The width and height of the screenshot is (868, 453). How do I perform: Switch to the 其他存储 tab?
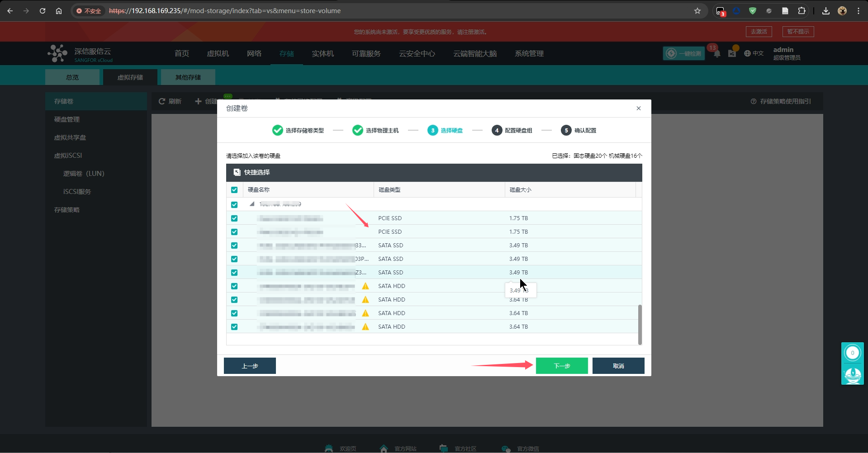pos(188,77)
